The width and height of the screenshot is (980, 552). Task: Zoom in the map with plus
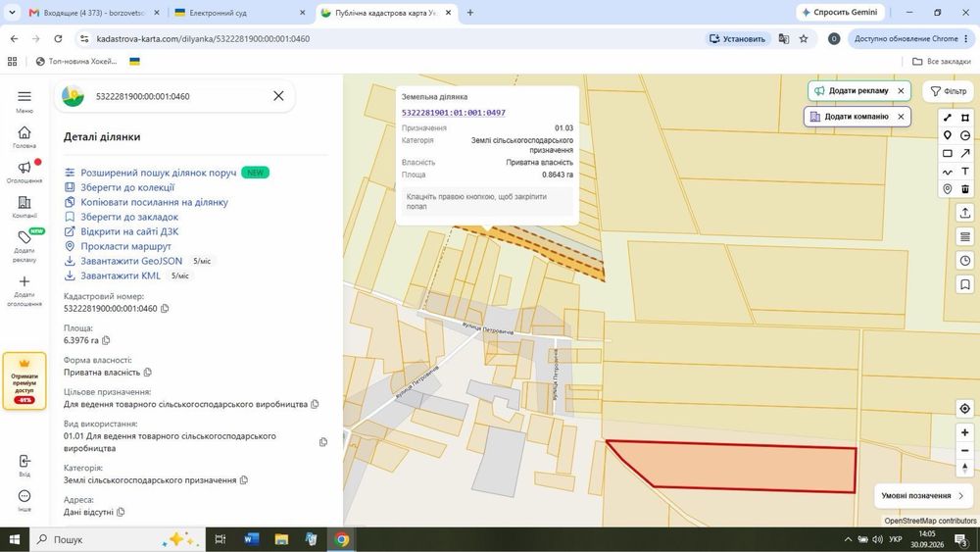pos(965,432)
